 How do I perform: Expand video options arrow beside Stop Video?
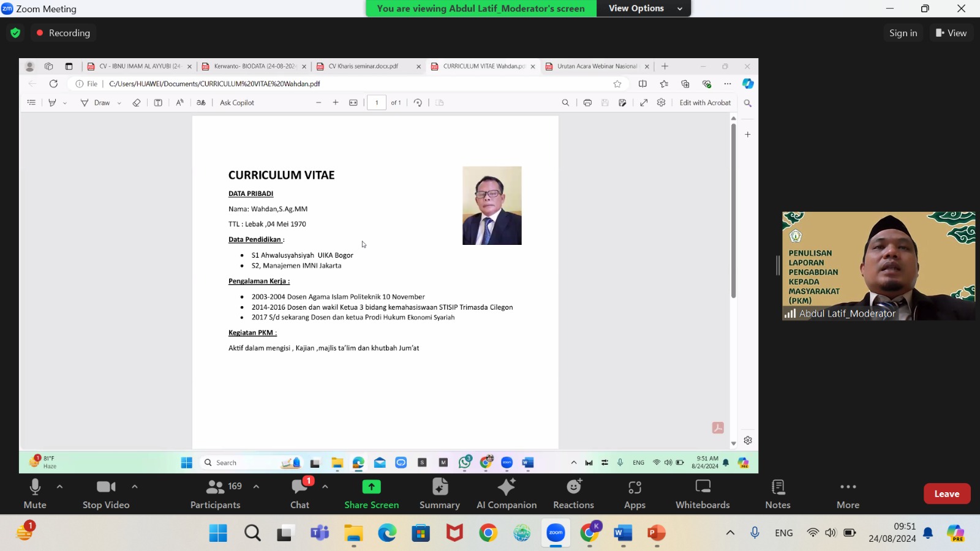point(135,487)
